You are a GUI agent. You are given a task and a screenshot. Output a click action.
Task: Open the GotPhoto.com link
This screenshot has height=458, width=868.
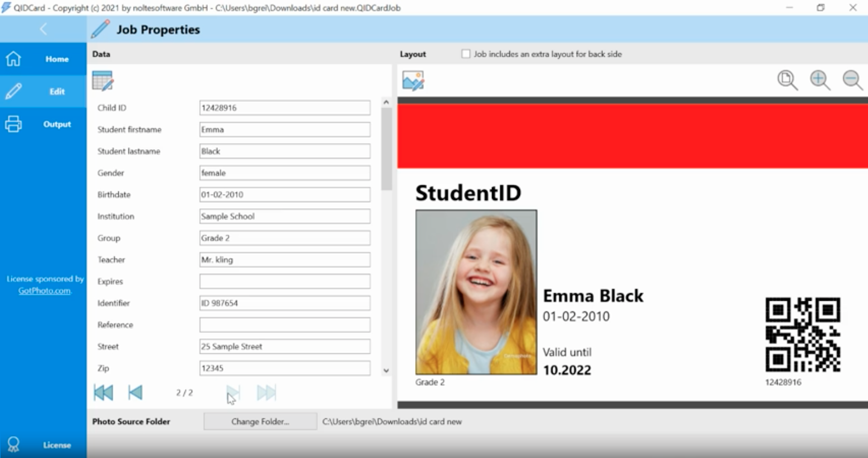[44, 291]
